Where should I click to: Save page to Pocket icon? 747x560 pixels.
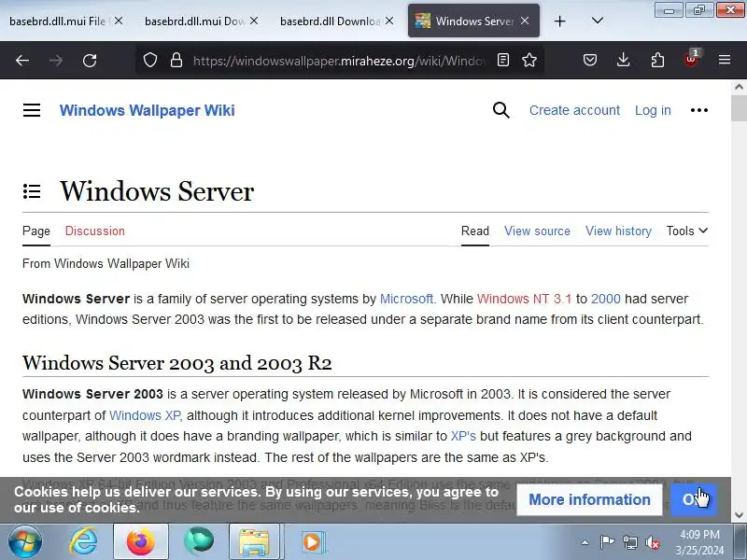pyautogui.click(x=590, y=60)
